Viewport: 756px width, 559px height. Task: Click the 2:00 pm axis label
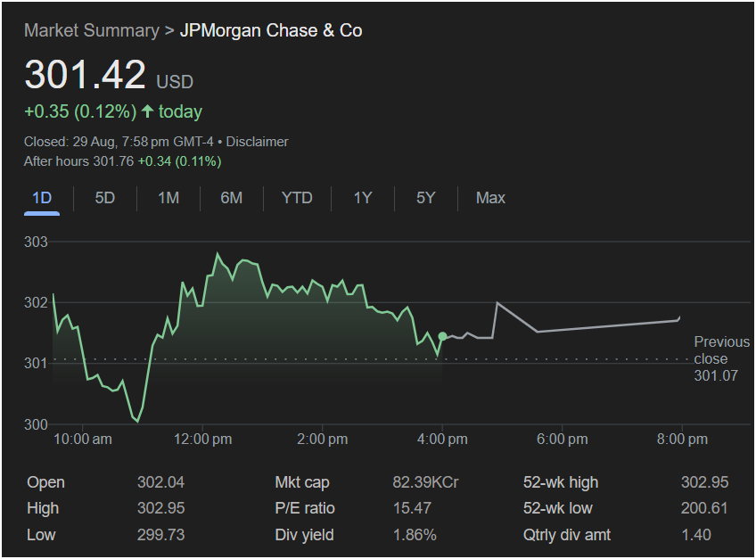[x=322, y=440]
